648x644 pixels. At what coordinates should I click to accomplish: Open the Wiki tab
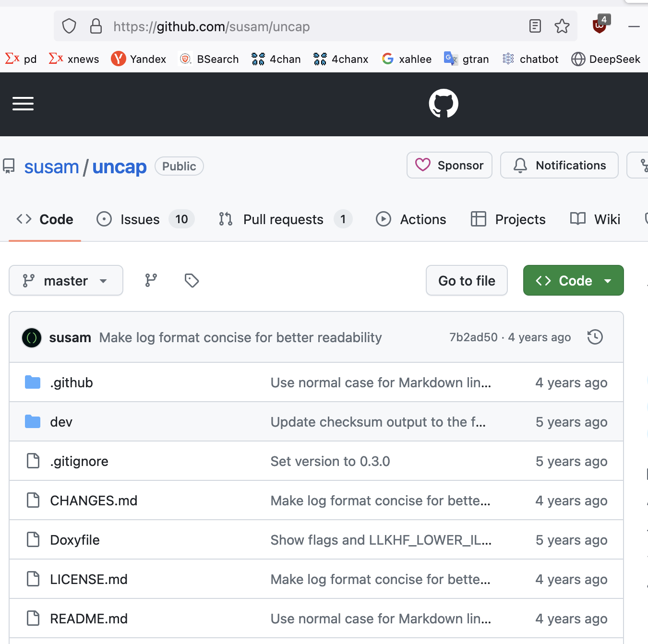[595, 219]
